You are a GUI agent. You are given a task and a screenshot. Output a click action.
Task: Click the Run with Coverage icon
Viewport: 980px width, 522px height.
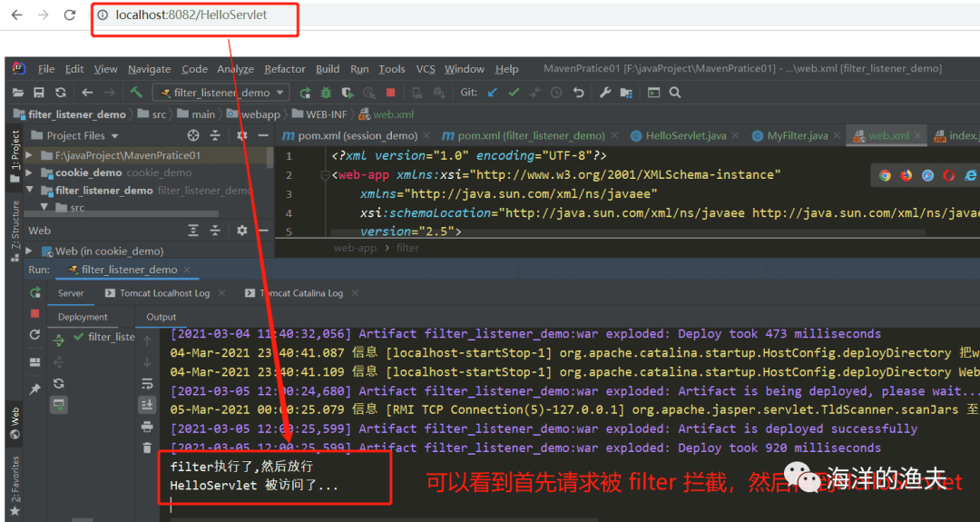pos(348,93)
